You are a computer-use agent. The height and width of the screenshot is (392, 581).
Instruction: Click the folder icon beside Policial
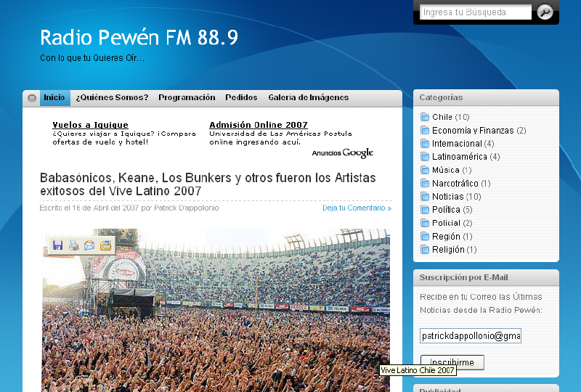(425, 223)
